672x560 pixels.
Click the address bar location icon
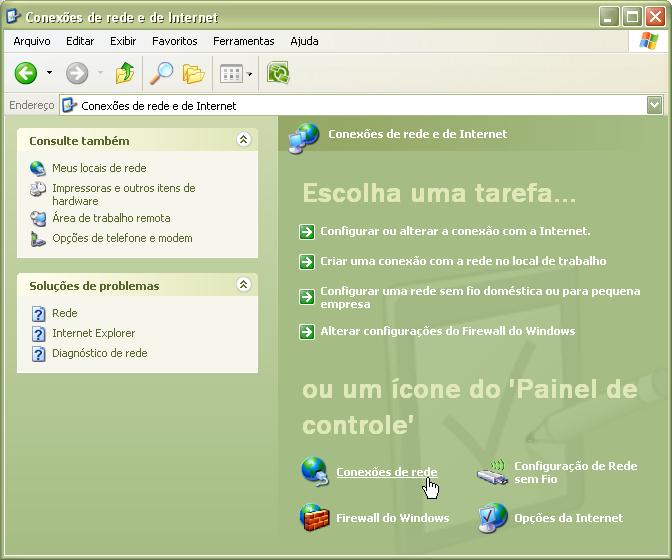point(69,105)
